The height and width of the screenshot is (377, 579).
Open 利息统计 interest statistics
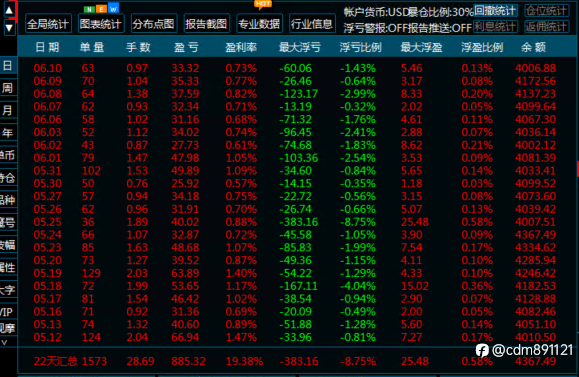[x=495, y=27]
